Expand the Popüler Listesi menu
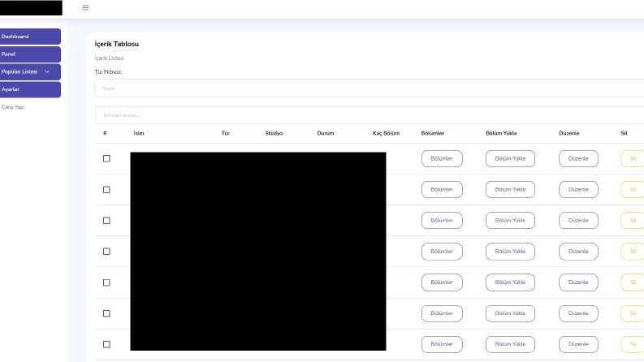 pyautogui.click(x=30, y=71)
